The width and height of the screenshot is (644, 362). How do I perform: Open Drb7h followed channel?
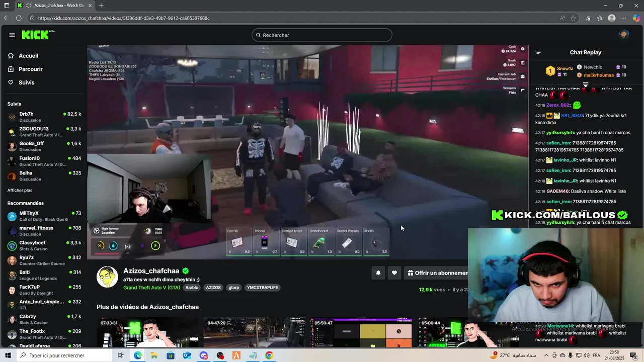pos(44,117)
